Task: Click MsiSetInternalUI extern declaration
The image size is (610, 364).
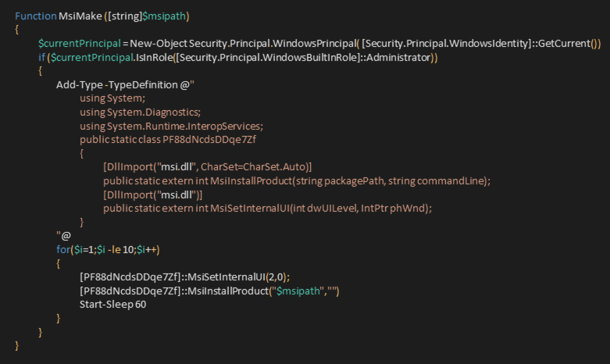Action: click(x=267, y=209)
